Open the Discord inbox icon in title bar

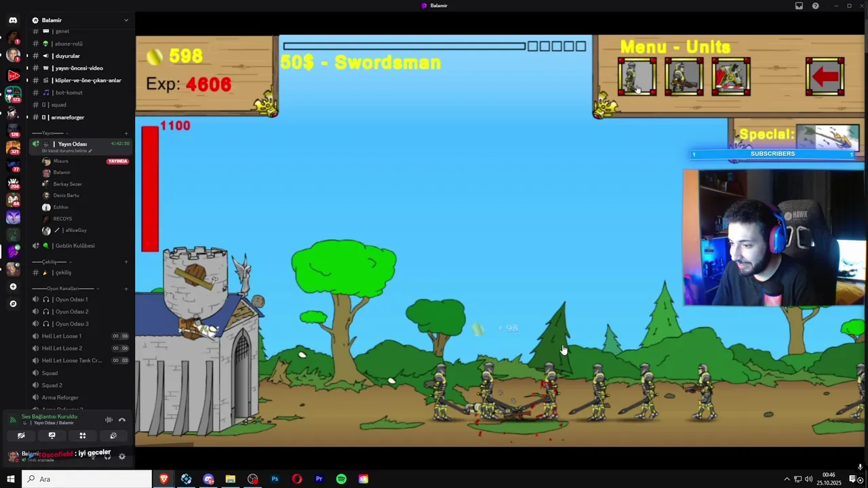pos(799,5)
